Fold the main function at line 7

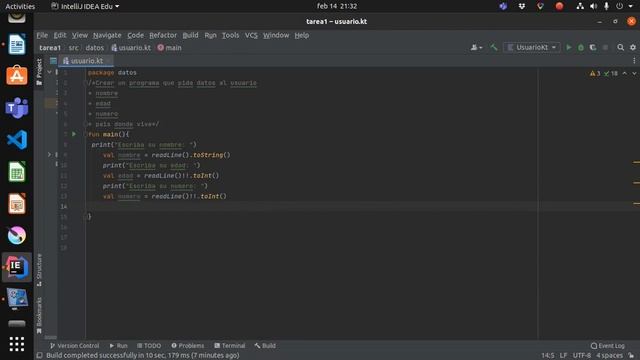86,134
